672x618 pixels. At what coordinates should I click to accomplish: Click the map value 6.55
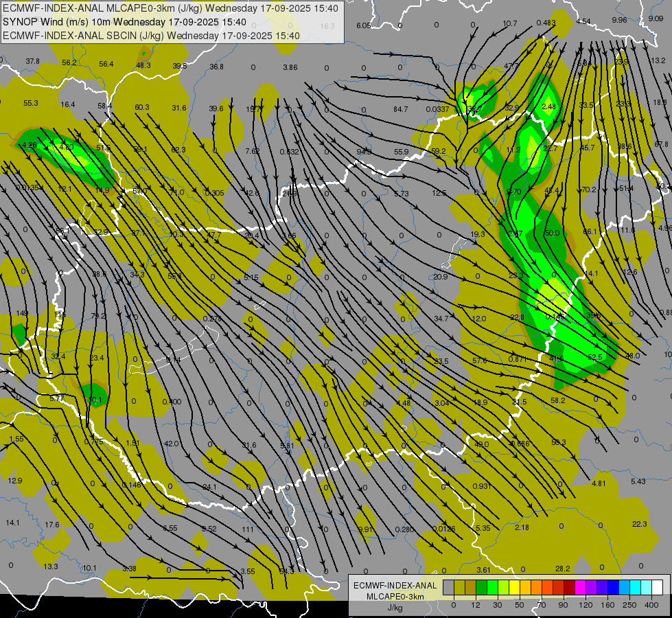[x=170, y=528]
